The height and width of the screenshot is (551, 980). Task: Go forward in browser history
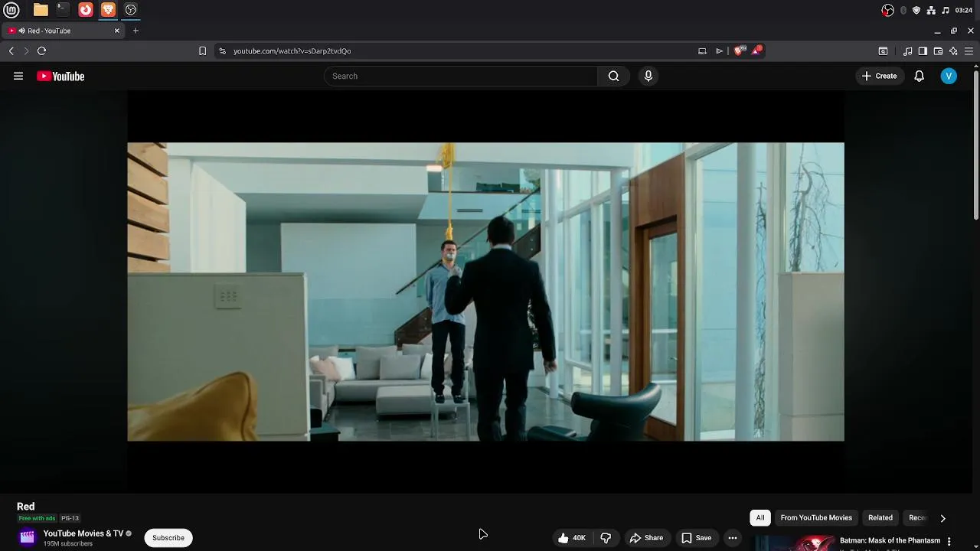pyautogui.click(x=26, y=51)
